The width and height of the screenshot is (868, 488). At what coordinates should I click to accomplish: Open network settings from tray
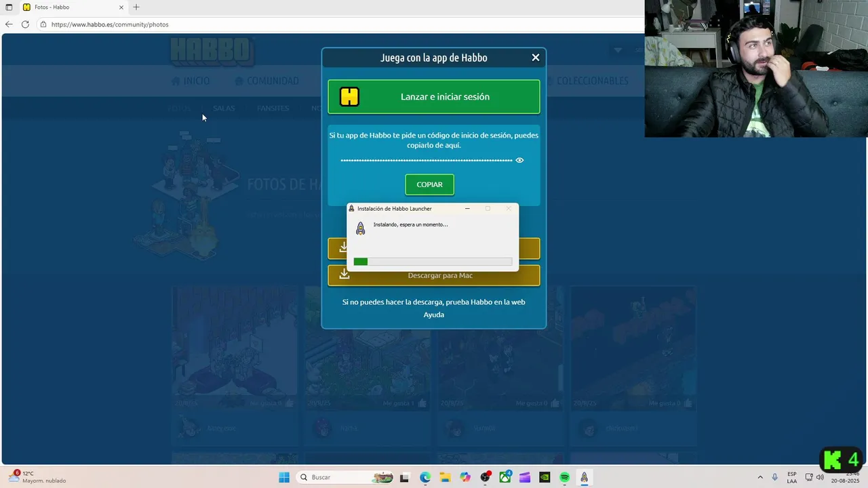pos(809,477)
